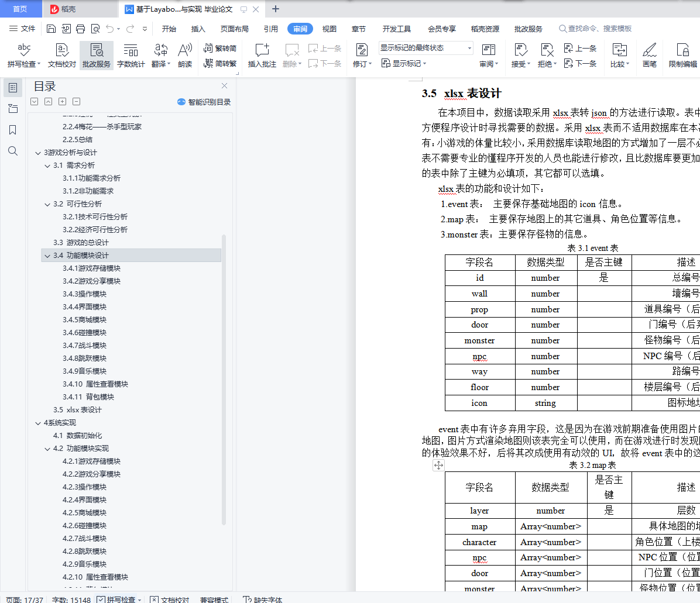This screenshot has height=603, width=700.
Task: Click the expand-all plus icon in outline
Action: coord(63,102)
